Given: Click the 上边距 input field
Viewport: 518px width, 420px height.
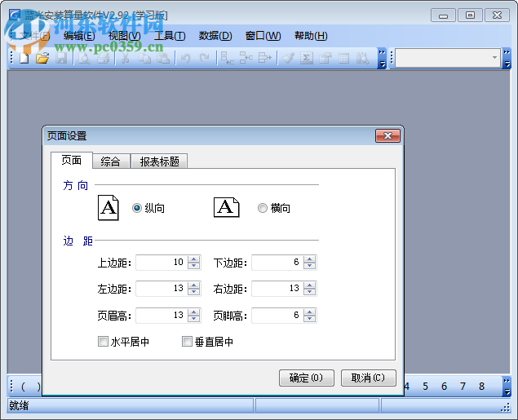Looking at the screenshot, I should [x=162, y=263].
